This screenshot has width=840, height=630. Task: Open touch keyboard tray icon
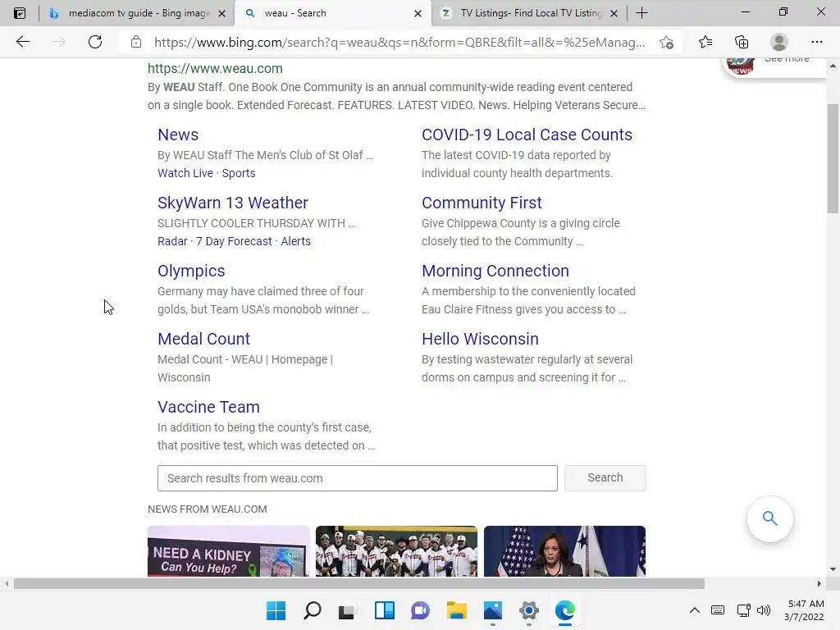coord(718,610)
